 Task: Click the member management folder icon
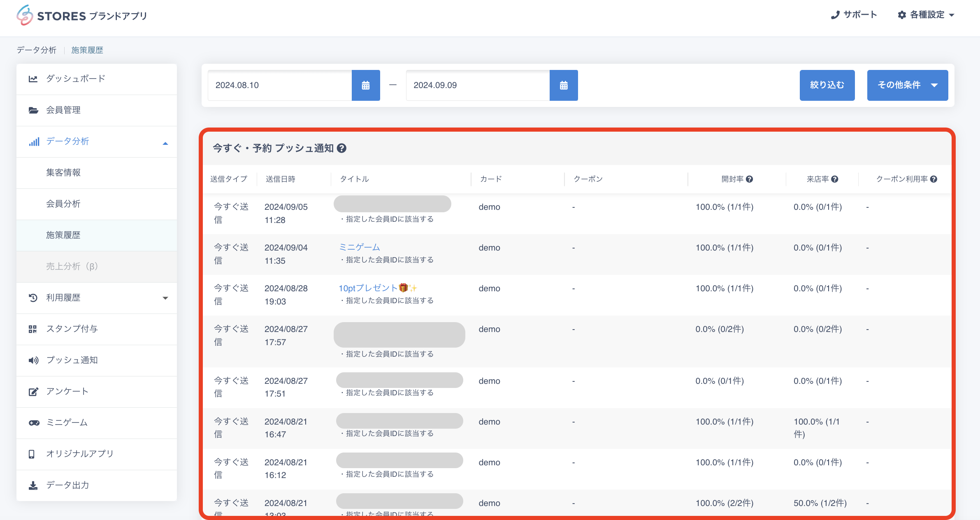[x=33, y=110]
